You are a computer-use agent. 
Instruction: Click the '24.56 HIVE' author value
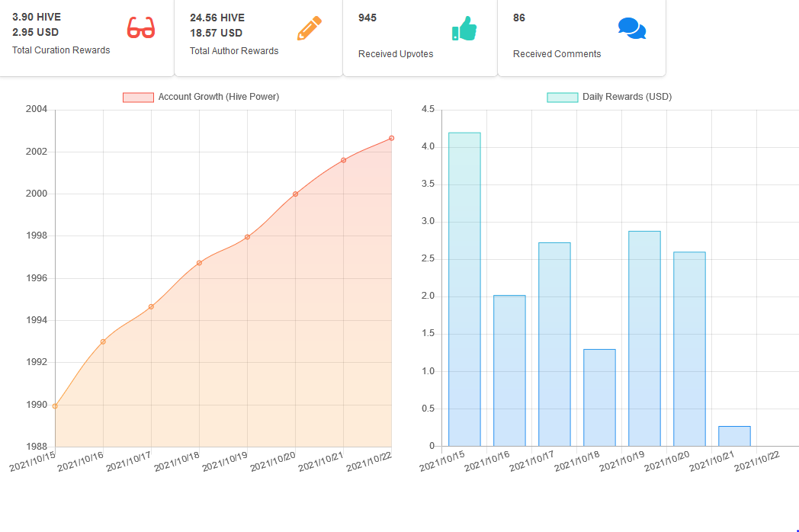217,18
